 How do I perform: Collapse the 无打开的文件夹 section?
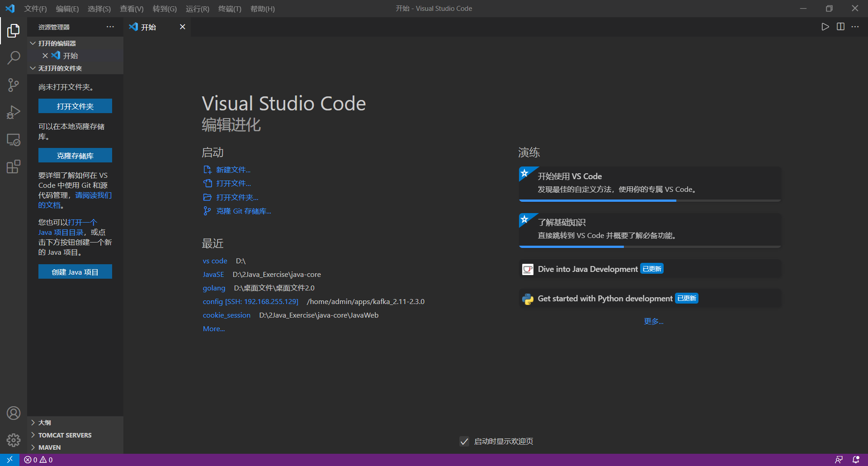(75, 68)
